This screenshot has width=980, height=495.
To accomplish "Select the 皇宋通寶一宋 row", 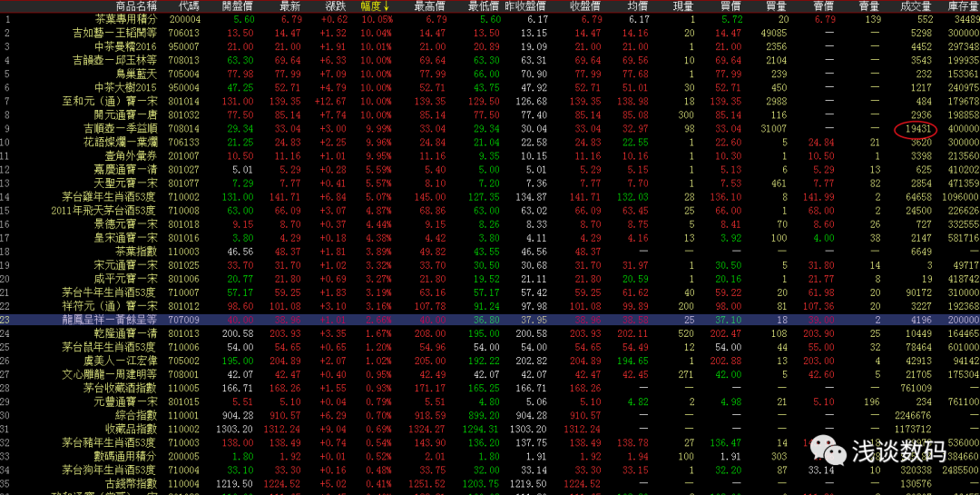I will click(490, 238).
